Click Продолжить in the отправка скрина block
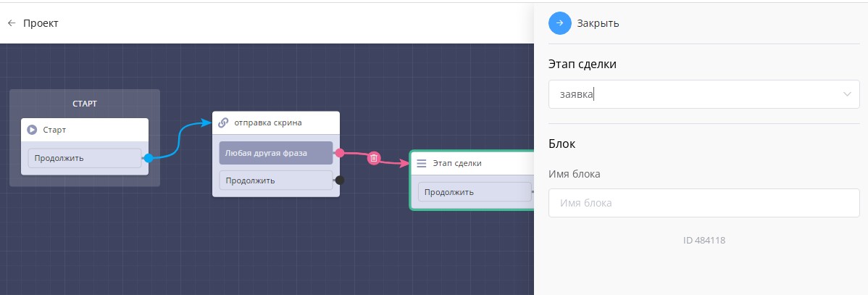The height and width of the screenshot is (295, 868). (275, 180)
